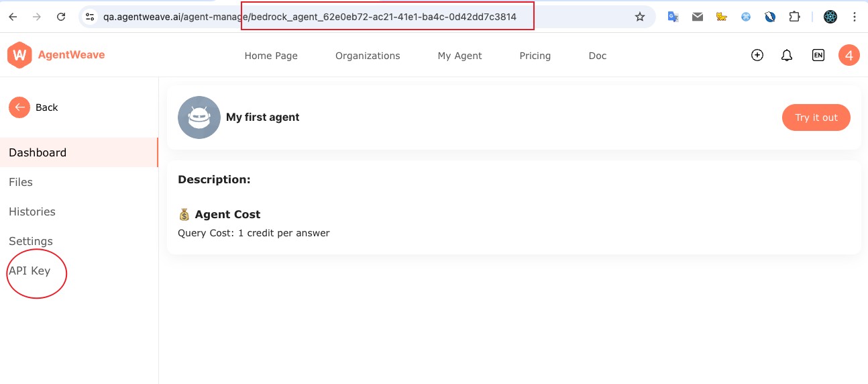The height and width of the screenshot is (384, 868).
Task: Click the AgentWeave logo
Action: (19, 55)
